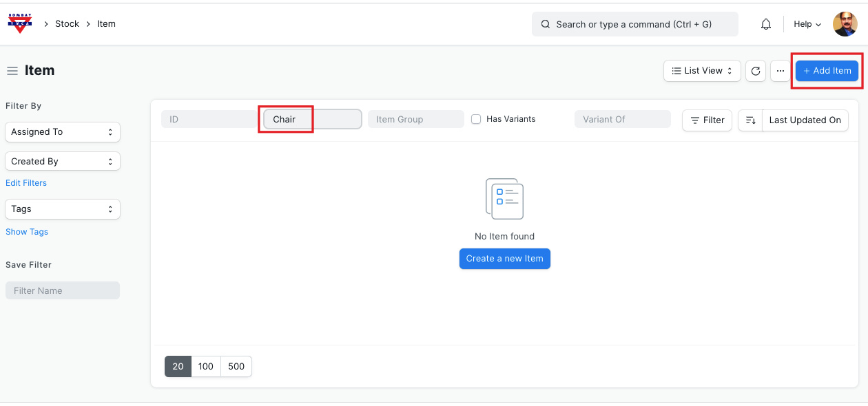Open the List View switcher
868x406 pixels.
click(702, 71)
